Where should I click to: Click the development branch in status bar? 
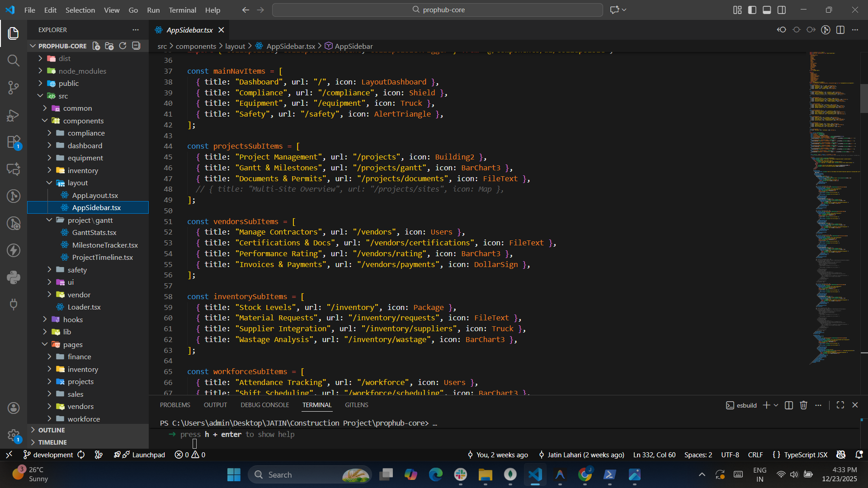coord(48,455)
